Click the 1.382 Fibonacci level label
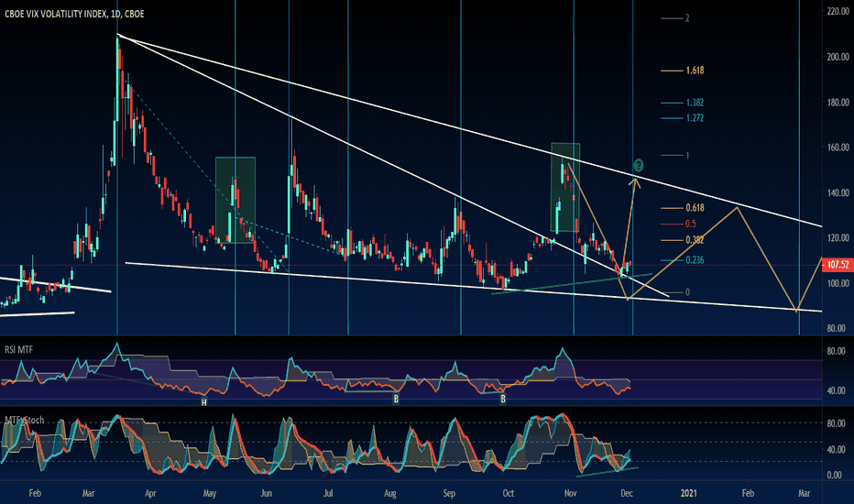This screenshot has height=504, width=854. [x=695, y=103]
